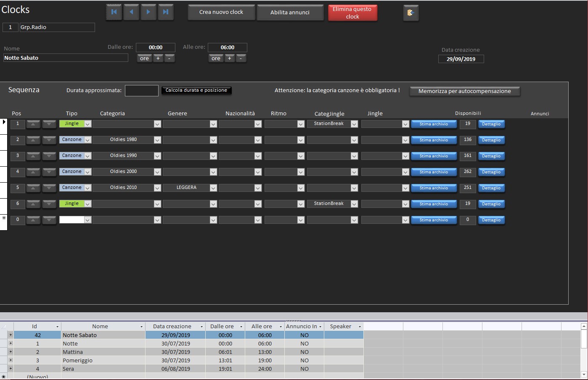The height and width of the screenshot is (380, 588).
Task: Expand the Sera record row
Action: 11,369
